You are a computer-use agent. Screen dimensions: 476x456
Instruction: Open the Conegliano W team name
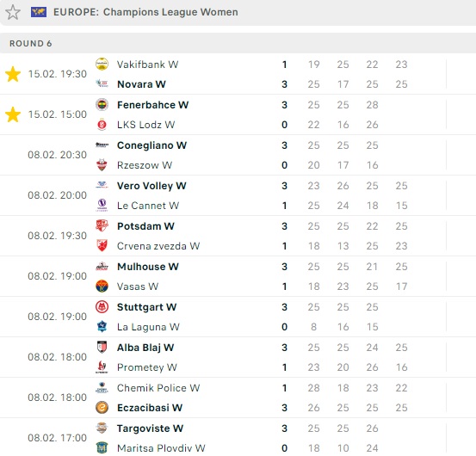click(x=151, y=145)
